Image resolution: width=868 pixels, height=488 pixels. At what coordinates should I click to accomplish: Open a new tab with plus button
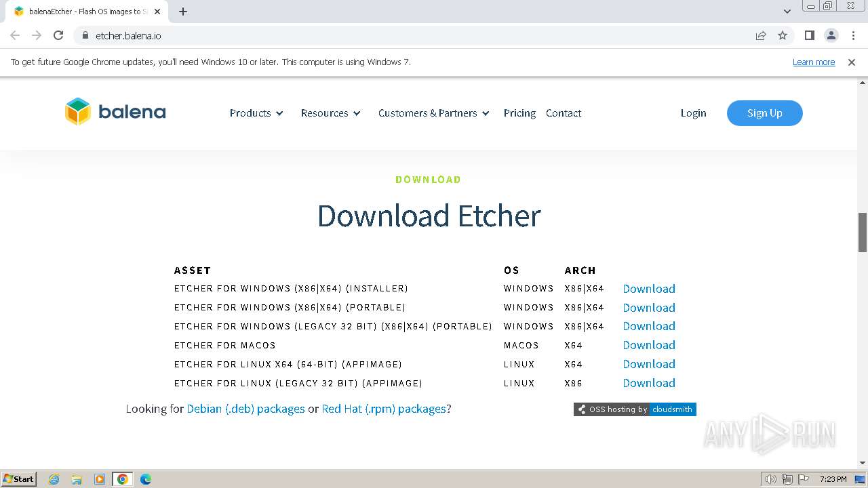[x=183, y=12]
